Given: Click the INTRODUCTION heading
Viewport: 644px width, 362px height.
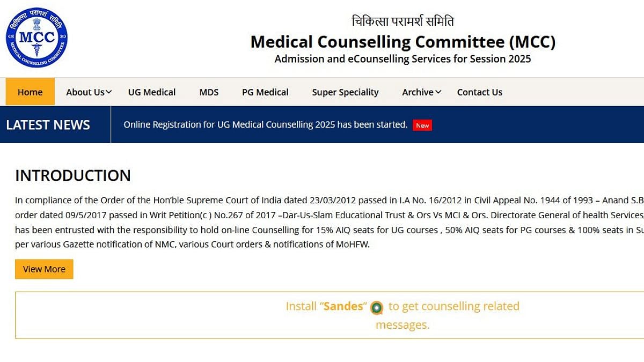Looking at the screenshot, I should [x=73, y=175].
